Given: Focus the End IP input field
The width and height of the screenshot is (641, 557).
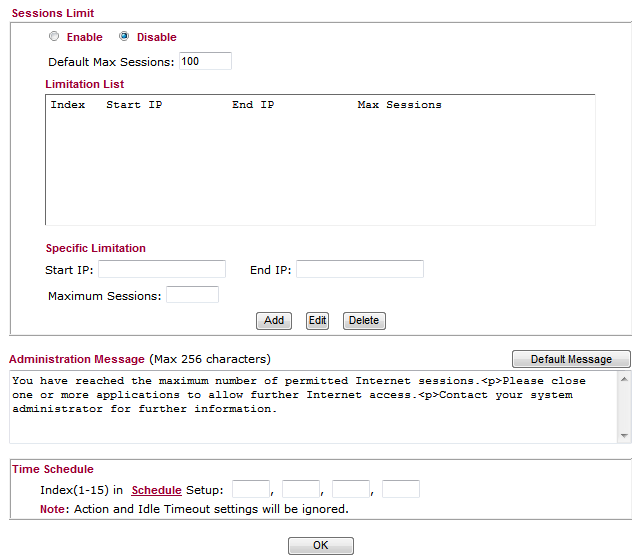Looking at the screenshot, I should 360,269.
